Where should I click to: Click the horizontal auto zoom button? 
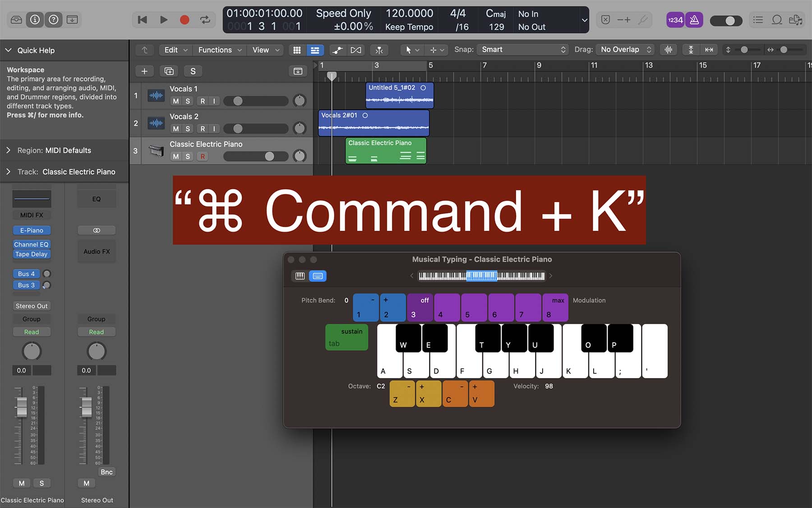[x=709, y=50]
